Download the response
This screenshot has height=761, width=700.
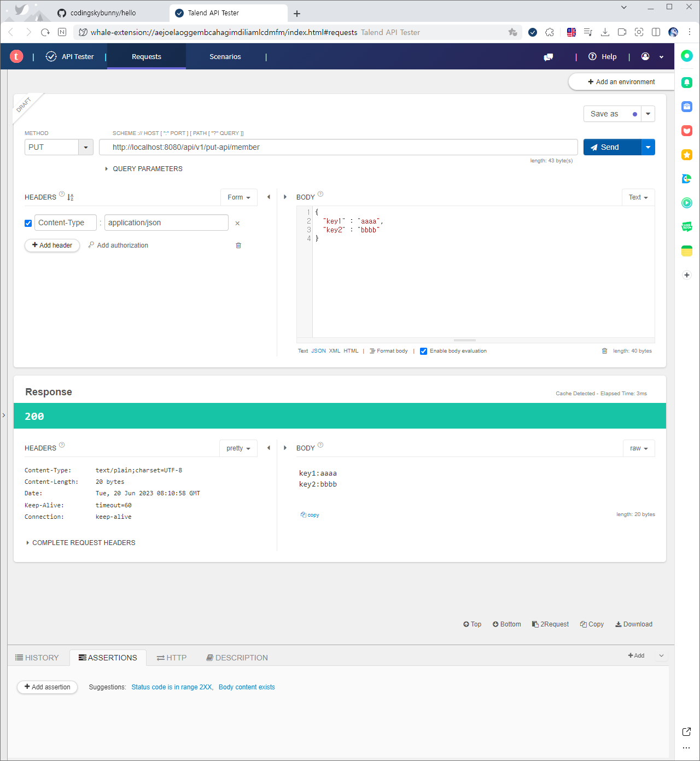click(x=634, y=624)
